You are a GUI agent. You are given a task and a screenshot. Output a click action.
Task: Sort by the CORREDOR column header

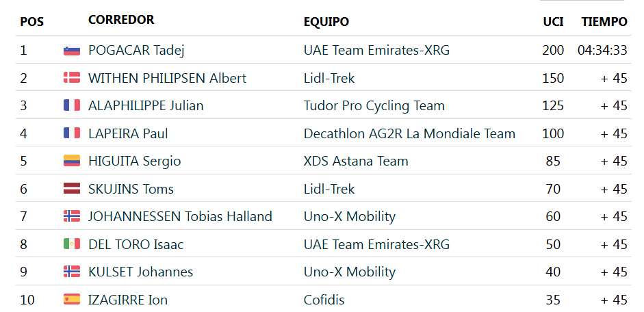click(x=121, y=20)
